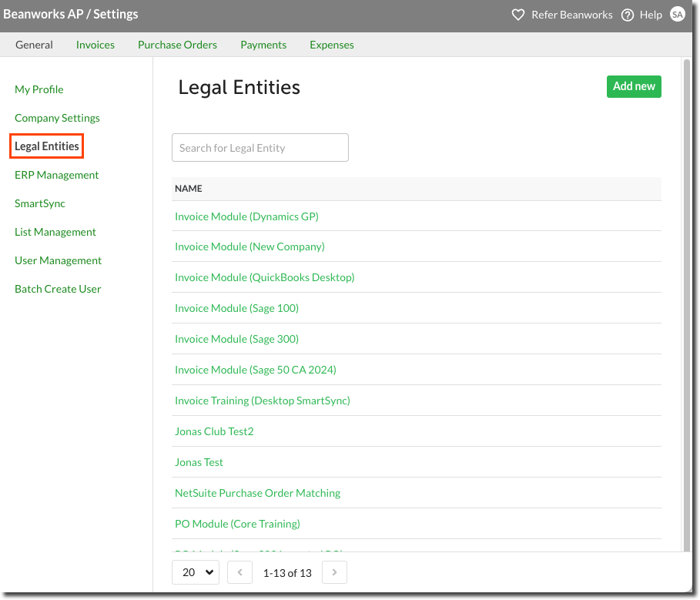700x600 pixels.
Task: Switch to the Payments tab
Action: click(x=263, y=45)
